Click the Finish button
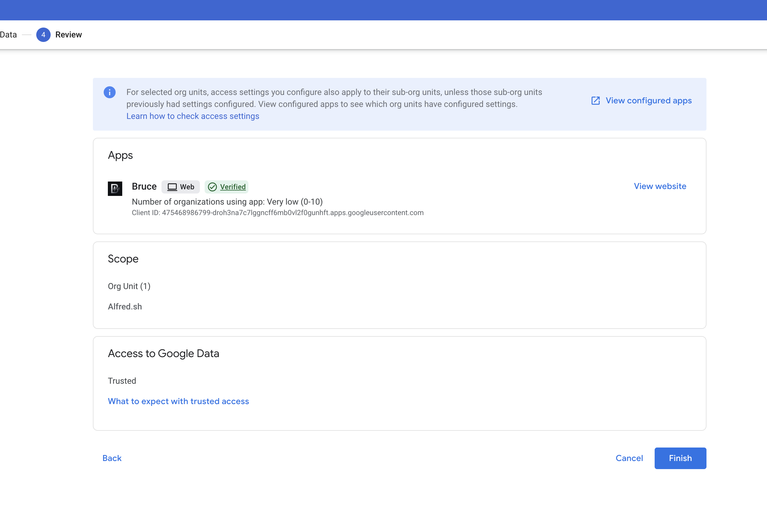Screen dimensions: 767x532 (x=680, y=458)
